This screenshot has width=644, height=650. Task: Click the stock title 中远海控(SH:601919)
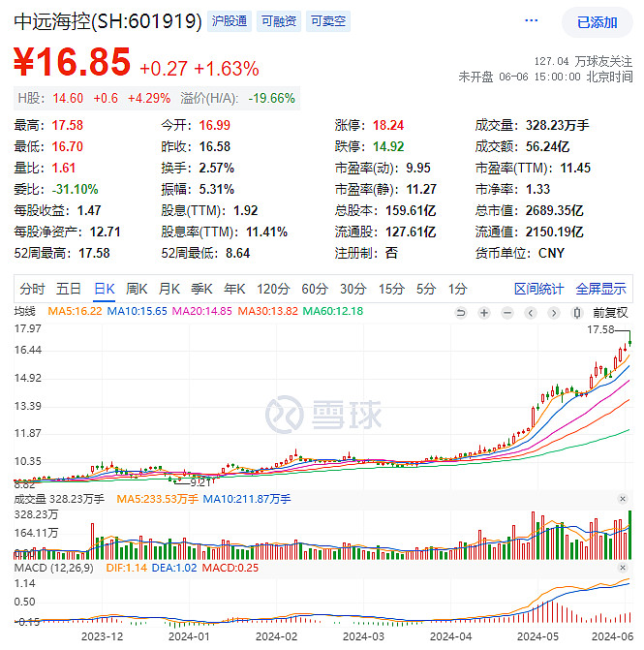click(x=107, y=21)
